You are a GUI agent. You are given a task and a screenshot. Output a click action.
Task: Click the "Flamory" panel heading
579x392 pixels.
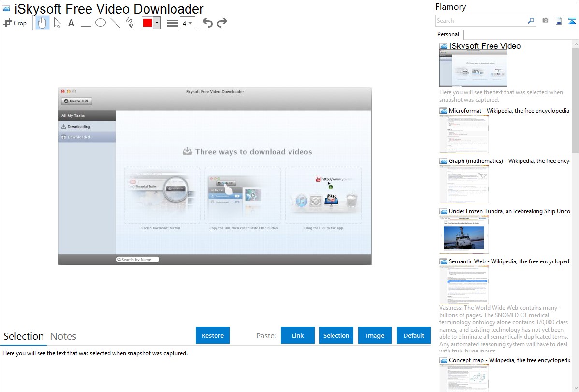tap(451, 7)
